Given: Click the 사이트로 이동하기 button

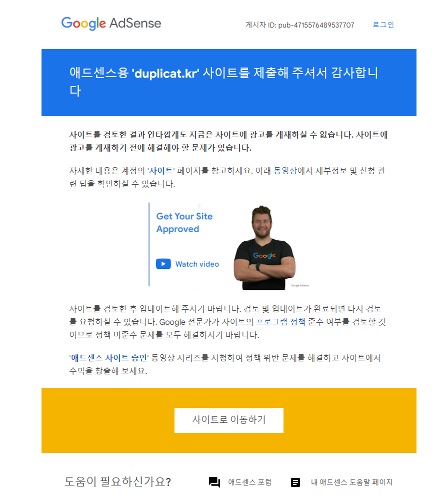Looking at the screenshot, I should [x=229, y=420].
